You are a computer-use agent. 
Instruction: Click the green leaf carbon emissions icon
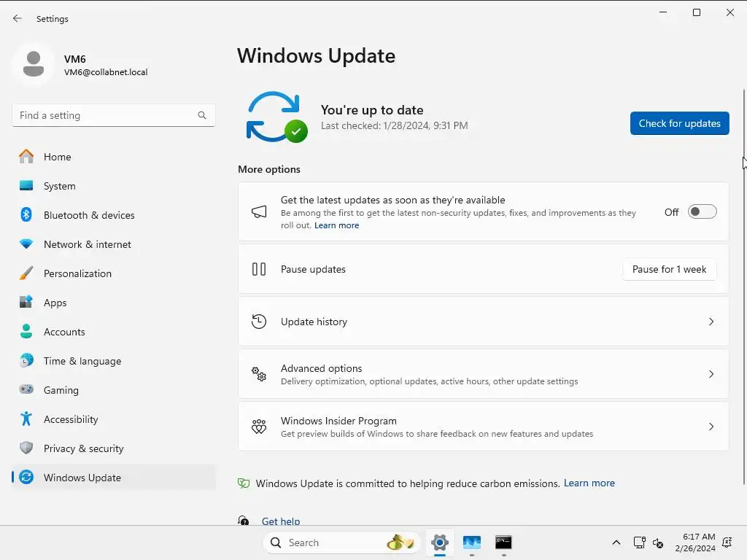click(244, 483)
